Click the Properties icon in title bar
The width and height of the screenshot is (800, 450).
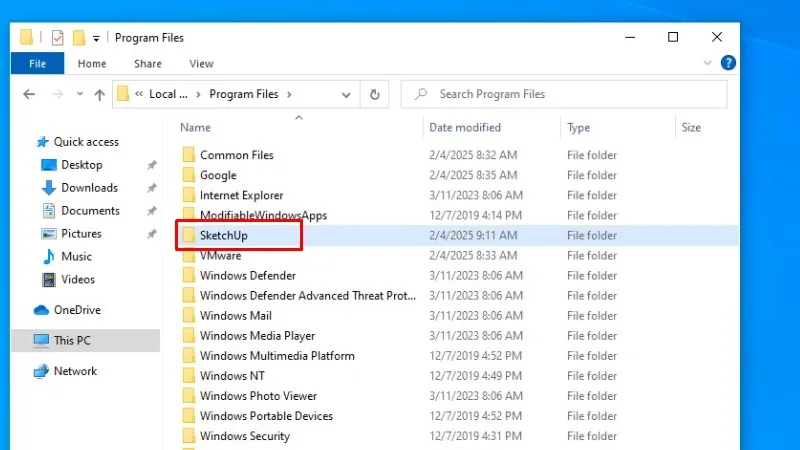pos(56,38)
